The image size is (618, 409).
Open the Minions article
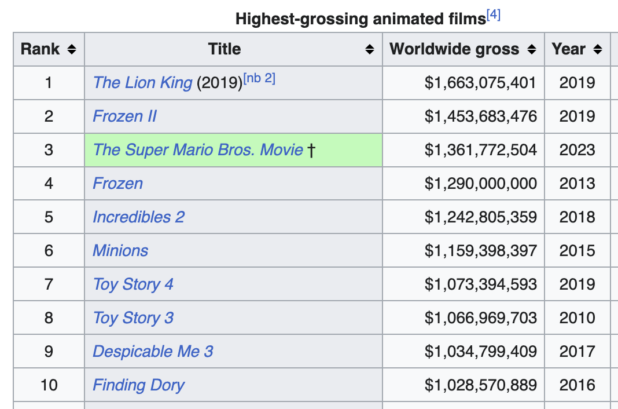click(120, 250)
